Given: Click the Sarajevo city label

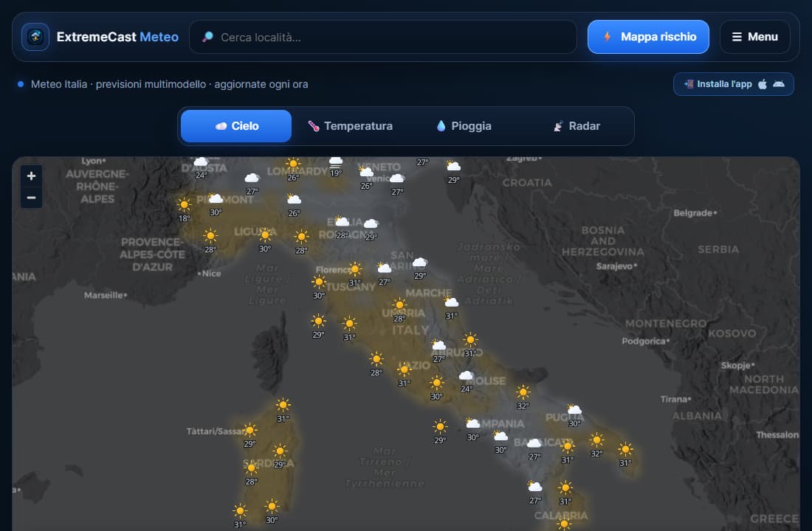Looking at the screenshot, I should click(616, 266).
